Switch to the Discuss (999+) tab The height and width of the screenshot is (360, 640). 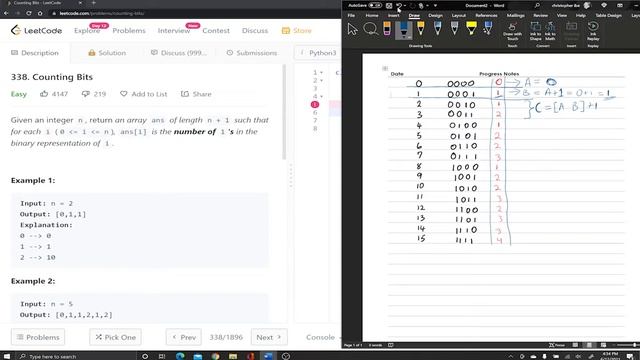coord(179,53)
